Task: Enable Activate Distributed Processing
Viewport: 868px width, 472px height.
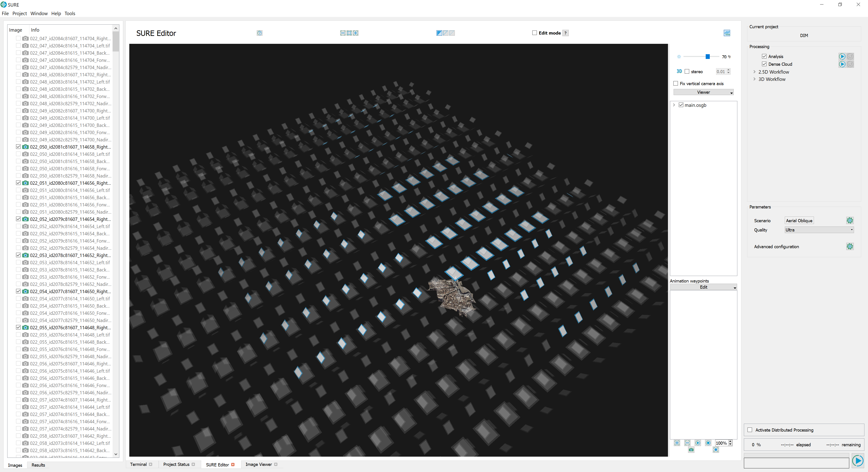Action: [750, 430]
